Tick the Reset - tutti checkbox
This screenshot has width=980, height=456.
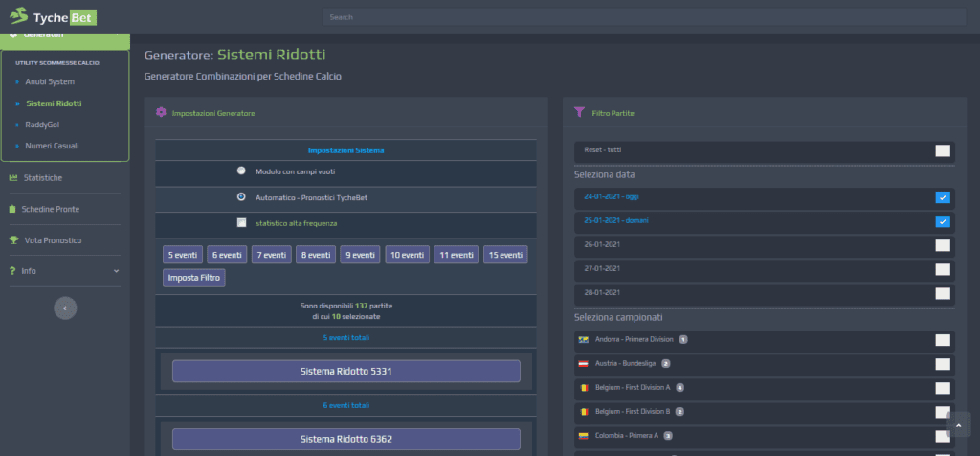click(x=943, y=150)
